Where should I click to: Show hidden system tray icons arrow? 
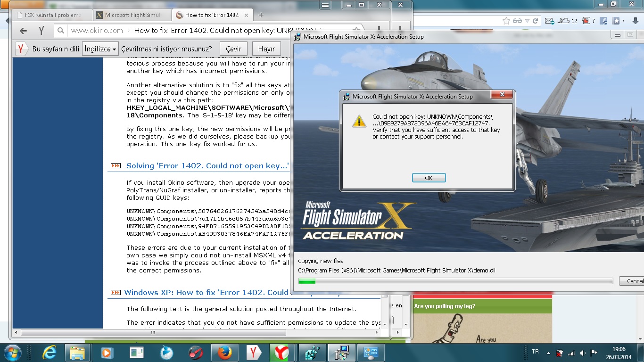(548, 353)
